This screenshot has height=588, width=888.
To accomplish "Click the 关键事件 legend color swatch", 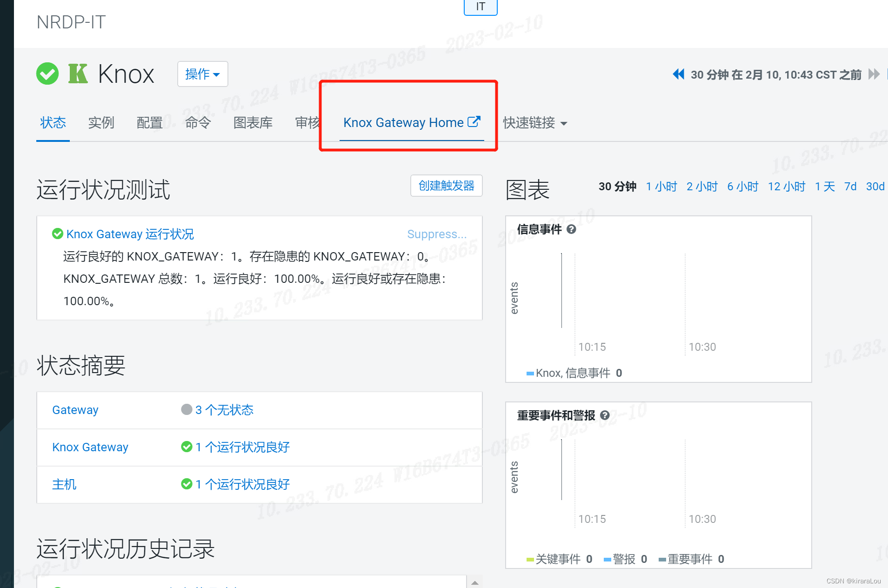I will pyautogui.click(x=530, y=560).
